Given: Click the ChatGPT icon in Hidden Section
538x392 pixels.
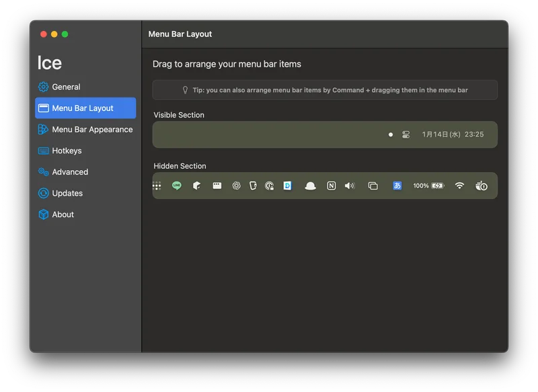Looking at the screenshot, I should [x=236, y=186].
